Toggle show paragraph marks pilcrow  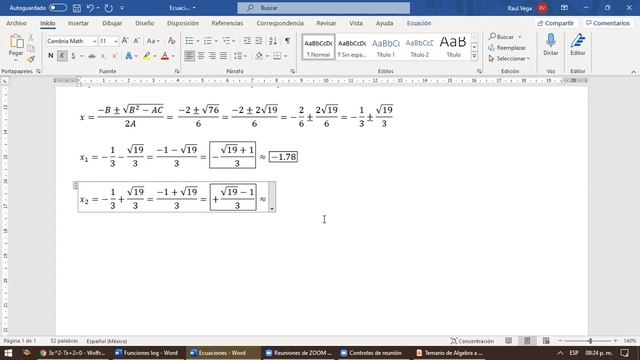tap(288, 41)
